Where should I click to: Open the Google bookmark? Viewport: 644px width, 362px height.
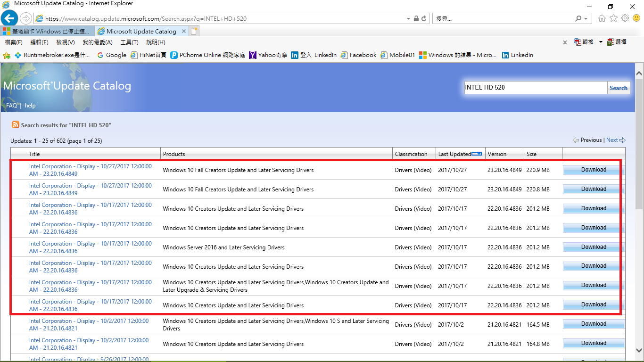112,55
